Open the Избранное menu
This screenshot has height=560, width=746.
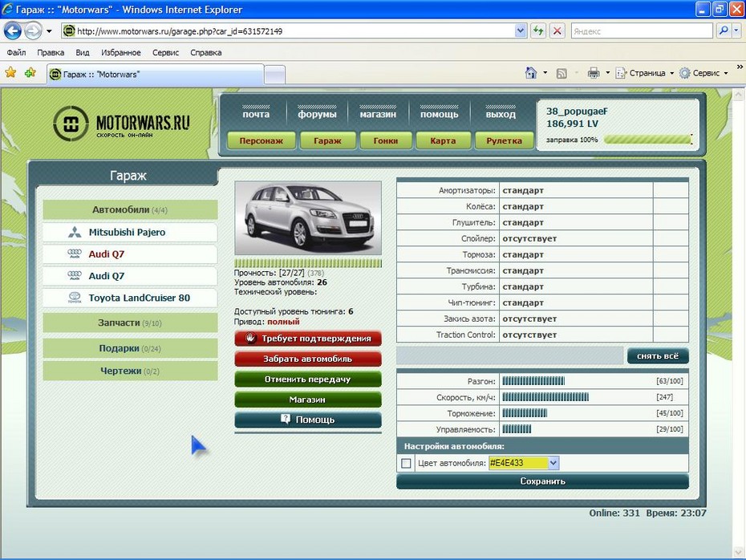(x=121, y=52)
